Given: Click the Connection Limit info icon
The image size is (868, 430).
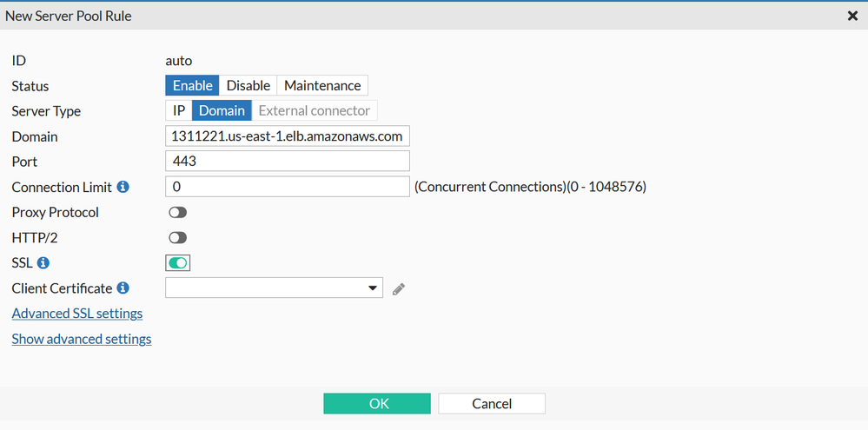Looking at the screenshot, I should coord(123,187).
